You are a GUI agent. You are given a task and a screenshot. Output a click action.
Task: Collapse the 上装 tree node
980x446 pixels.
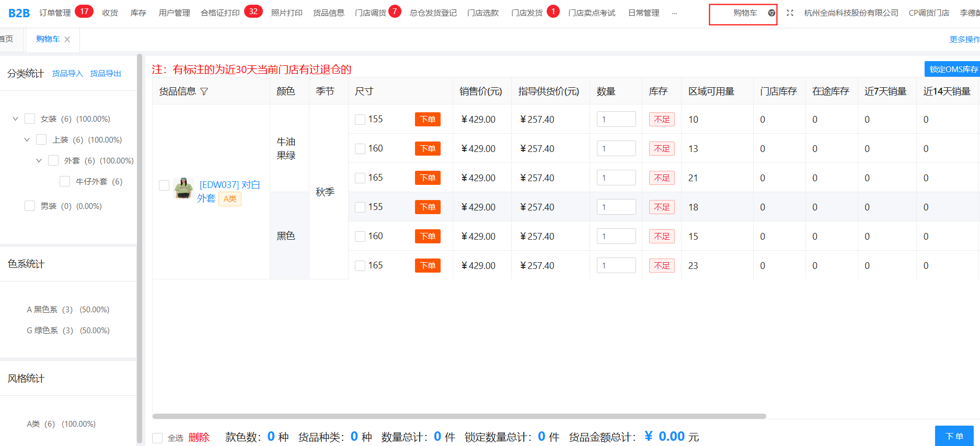point(27,140)
